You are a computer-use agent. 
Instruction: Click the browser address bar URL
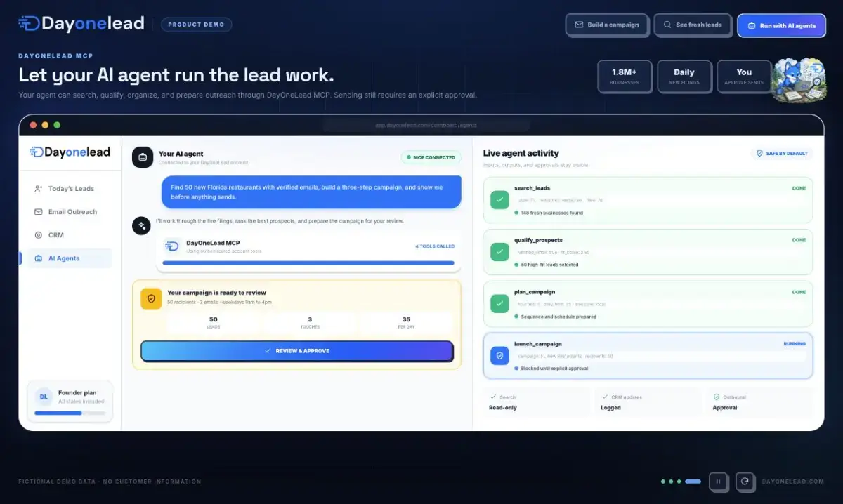[x=426, y=125]
